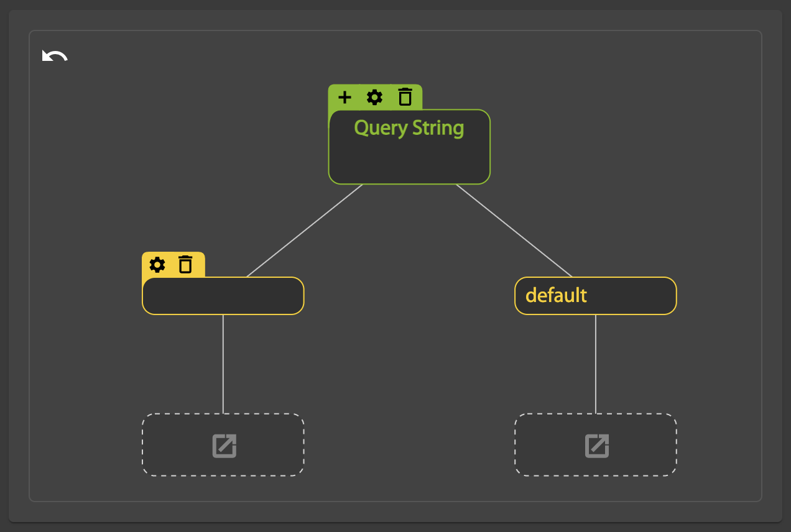
Task: Click the yellow toolbar tab between its icons
Action: point(172,265)
